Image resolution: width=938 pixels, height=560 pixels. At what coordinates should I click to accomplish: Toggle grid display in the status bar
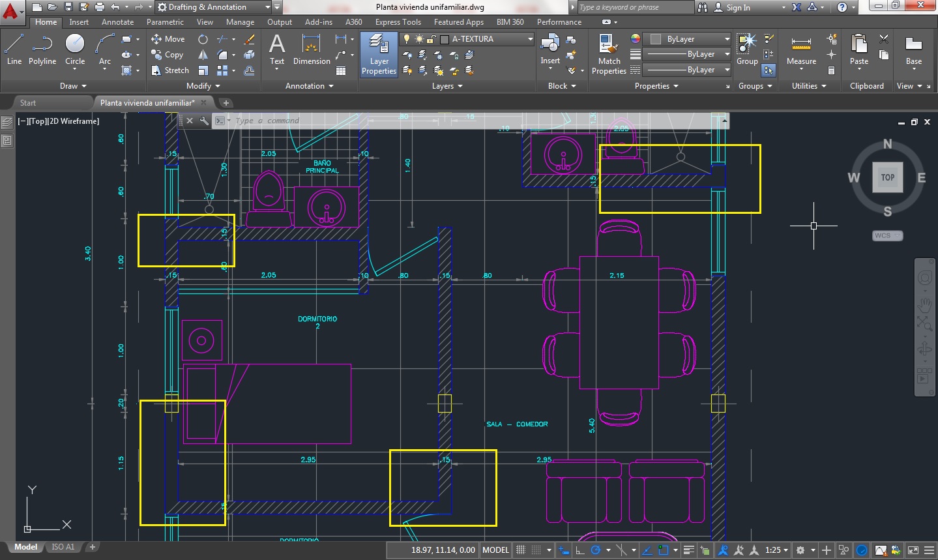[520, 550]
